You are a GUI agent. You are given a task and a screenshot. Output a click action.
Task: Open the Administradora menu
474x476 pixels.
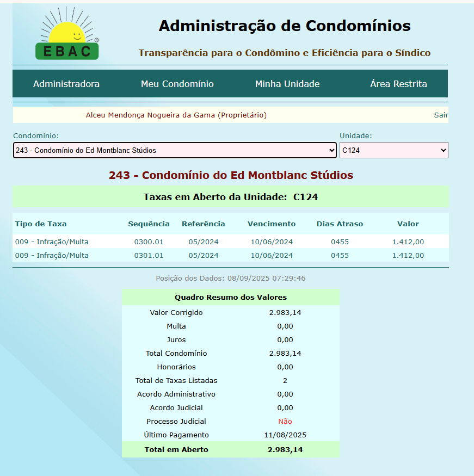(66, 84)
